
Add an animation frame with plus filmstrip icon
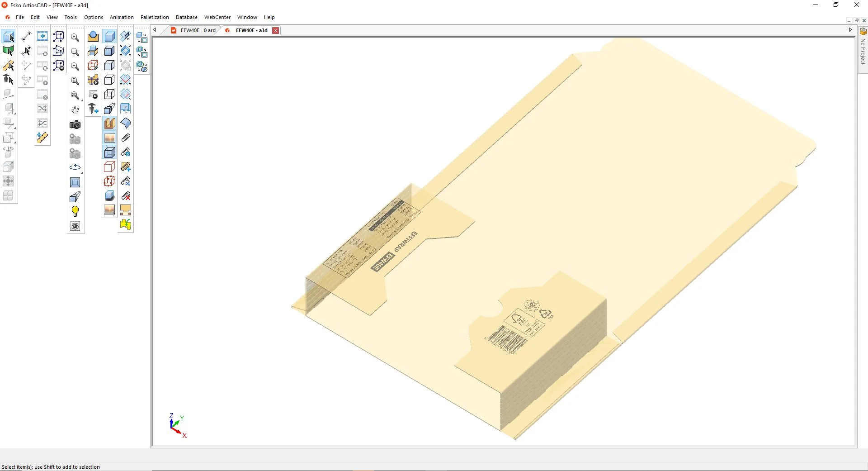42,37
